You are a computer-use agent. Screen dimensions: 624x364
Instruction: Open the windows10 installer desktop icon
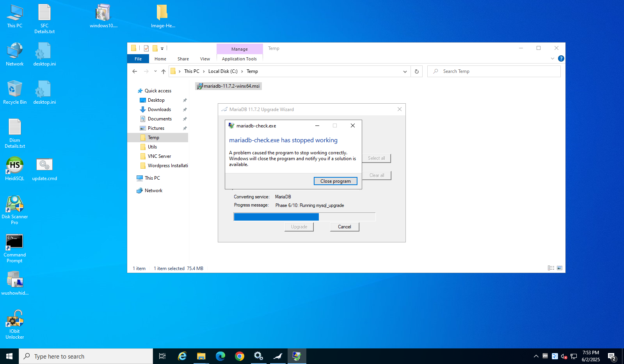tap(103, 16)
